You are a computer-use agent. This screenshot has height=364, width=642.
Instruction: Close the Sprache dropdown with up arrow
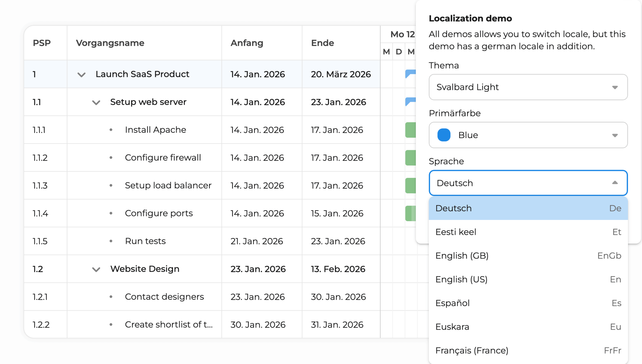(x=615, y=183)
